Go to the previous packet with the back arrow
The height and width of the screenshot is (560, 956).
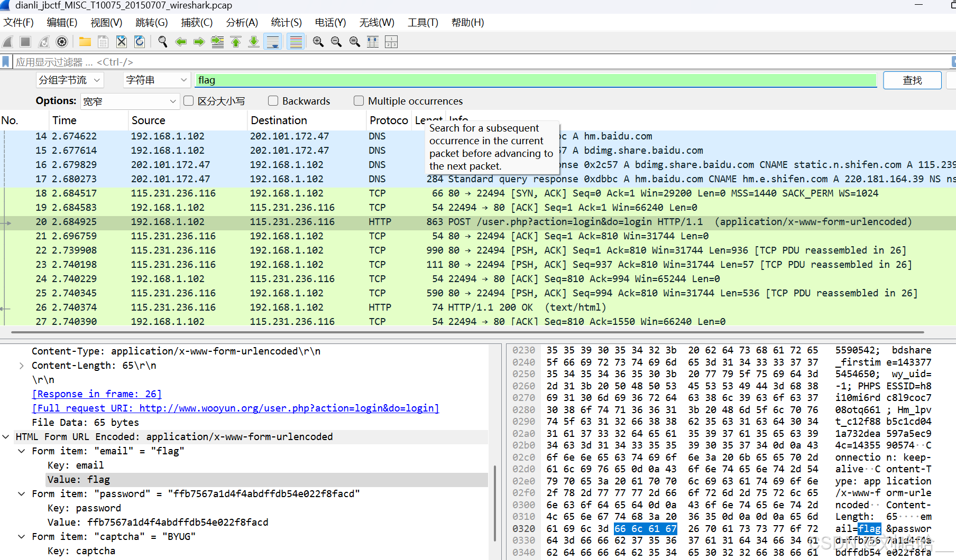pyautogui.click(x=181, y=42)
